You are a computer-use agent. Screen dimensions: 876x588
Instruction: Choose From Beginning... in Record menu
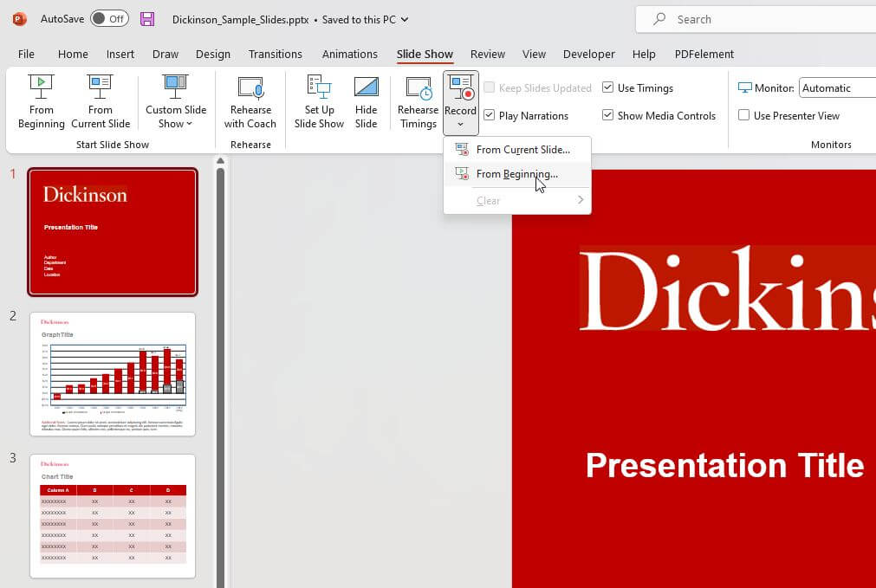516,174
